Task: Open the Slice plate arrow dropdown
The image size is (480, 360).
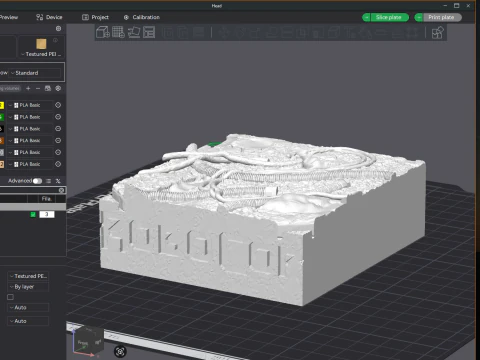Action: click(366, 17)
